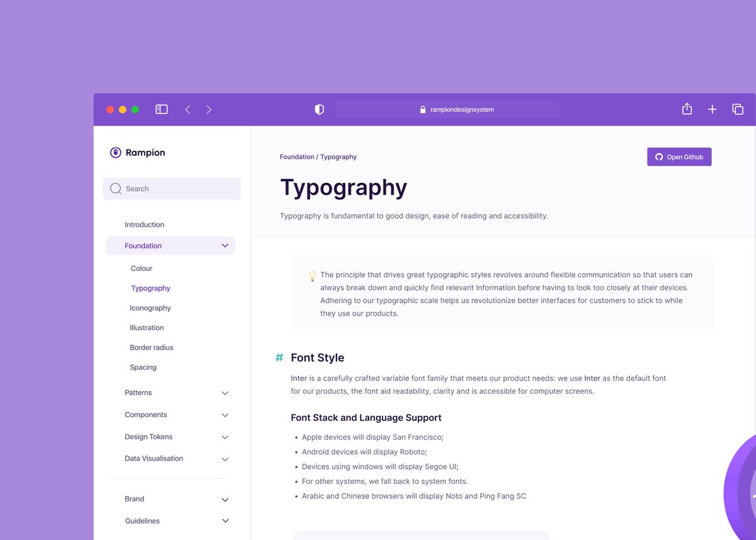756x540 pixels.
Task: Click the tip paragraph about typographic styles
Action: (x=506, y=294)
